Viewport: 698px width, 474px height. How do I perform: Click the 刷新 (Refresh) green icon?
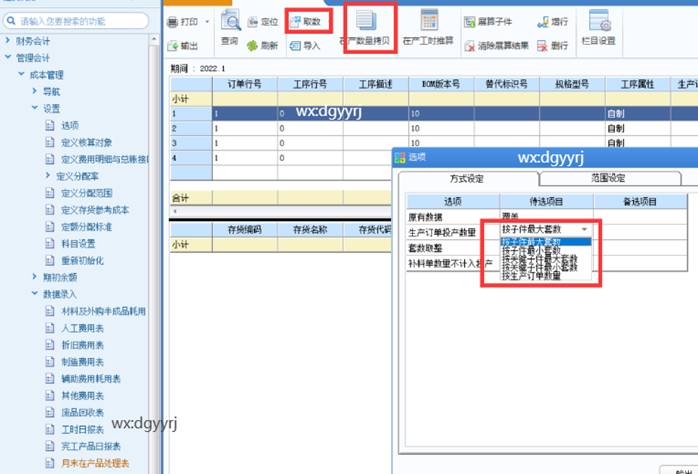pyautogui.click(x=252, y=45)
